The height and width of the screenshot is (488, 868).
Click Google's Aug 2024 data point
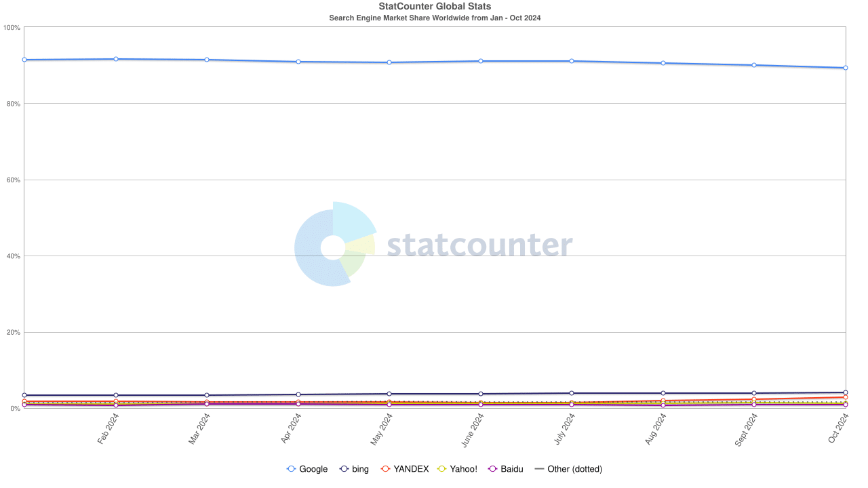(x=663, y=63)
